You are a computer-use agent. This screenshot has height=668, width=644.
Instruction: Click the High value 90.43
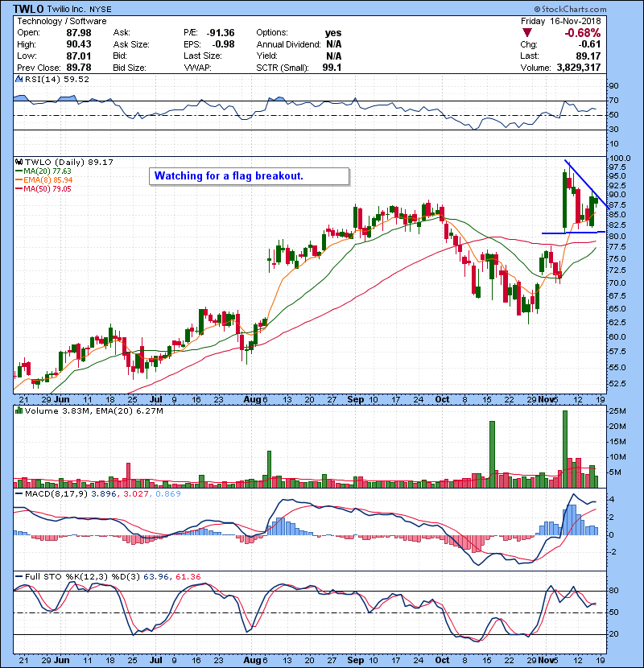(x=79, y=44)
